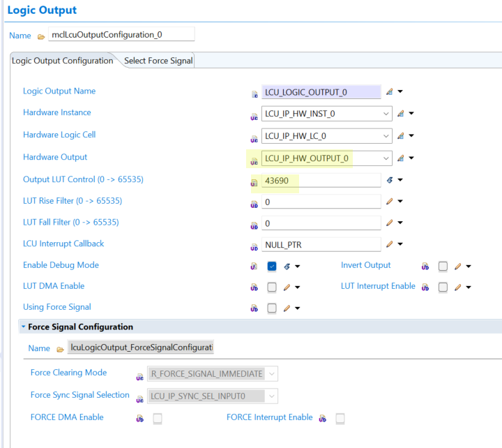This screenshot has height=448, width=502.
Task: Switch to the Select Force Signal tab
Action: pos(158,61)
